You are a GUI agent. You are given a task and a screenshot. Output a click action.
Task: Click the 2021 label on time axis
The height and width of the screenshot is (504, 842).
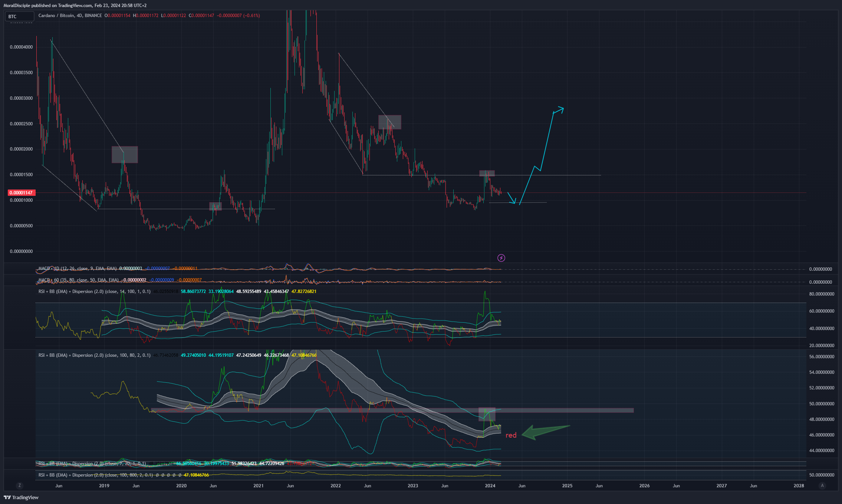259,486
